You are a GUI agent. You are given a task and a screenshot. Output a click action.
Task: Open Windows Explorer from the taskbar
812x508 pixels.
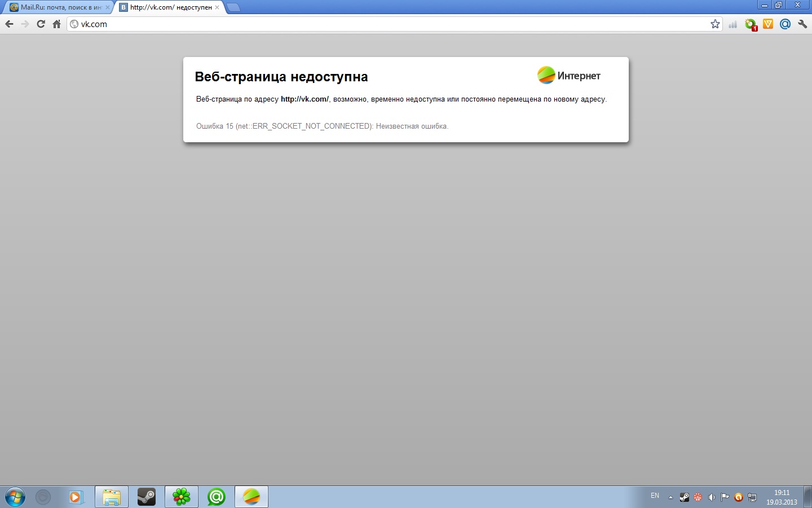112,497
